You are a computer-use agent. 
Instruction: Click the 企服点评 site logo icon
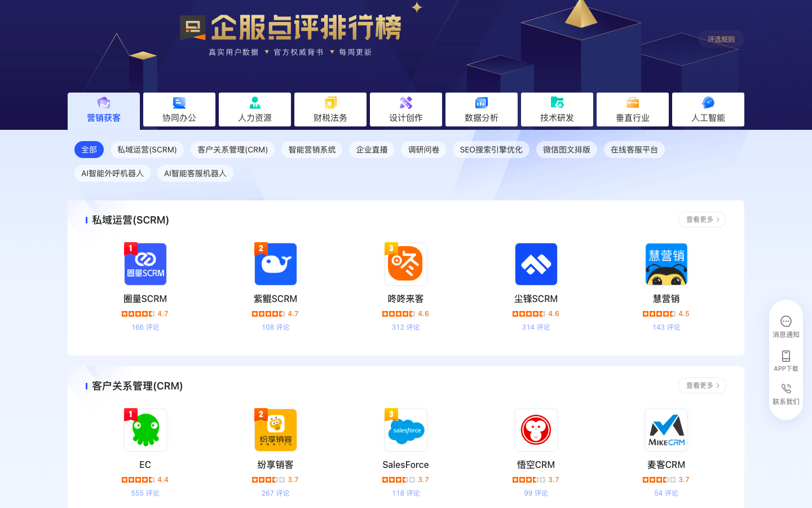[193, 28]
